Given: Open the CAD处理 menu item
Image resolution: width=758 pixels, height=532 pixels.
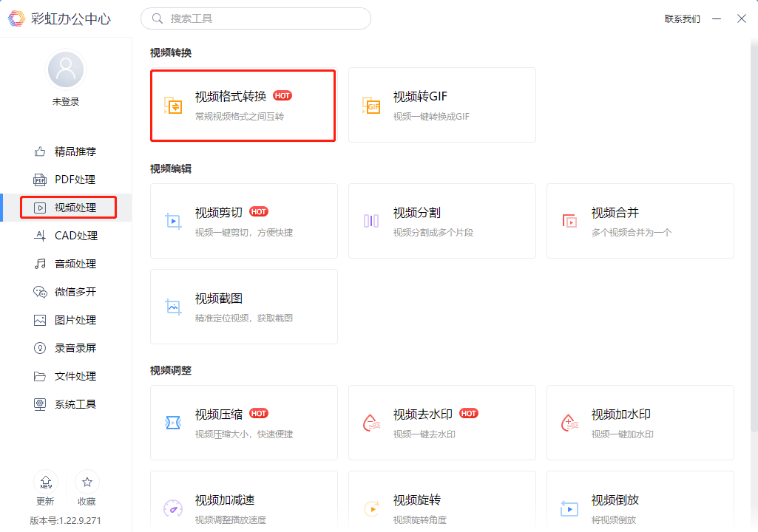Looking at the screenshot, I should pyautogui.click(x=67, y=236).
